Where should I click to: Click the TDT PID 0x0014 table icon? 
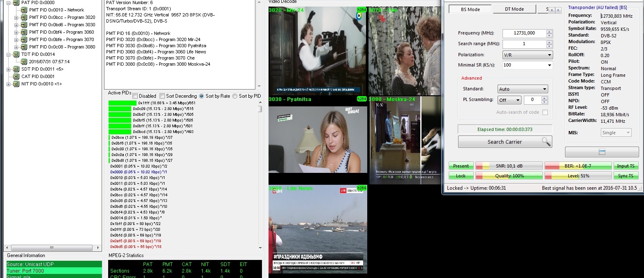(x=16, y=54)
